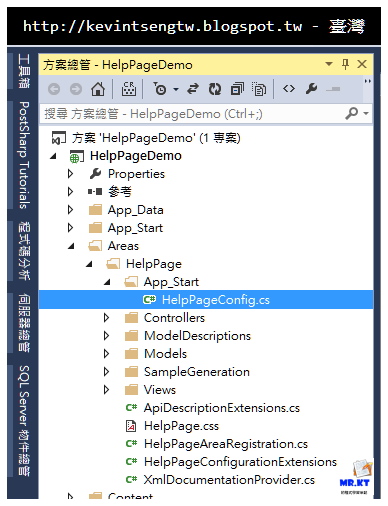This screenshot has height=506, width=388.
Task: Select HelpPageConfig.cs file
Action: click(x=216, y=300)
